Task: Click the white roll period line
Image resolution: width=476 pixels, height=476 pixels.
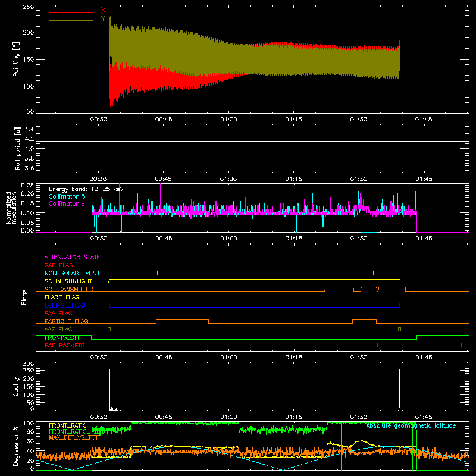Action: coord(252,141)
